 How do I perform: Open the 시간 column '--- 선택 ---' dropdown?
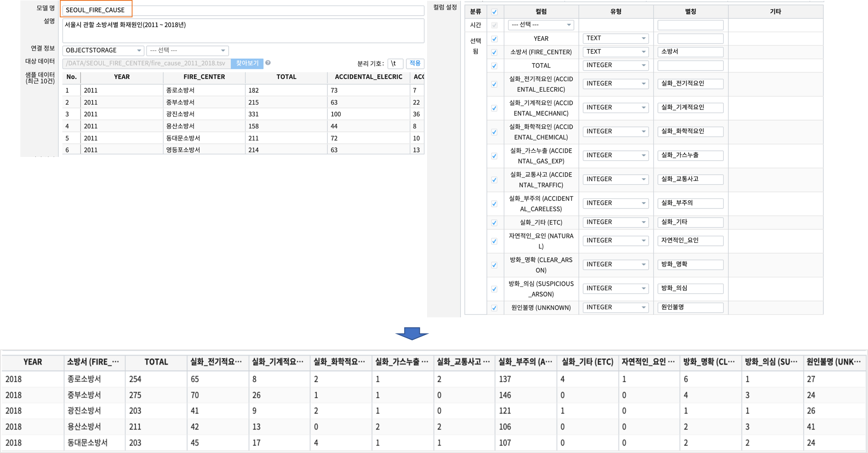(541, 25)
